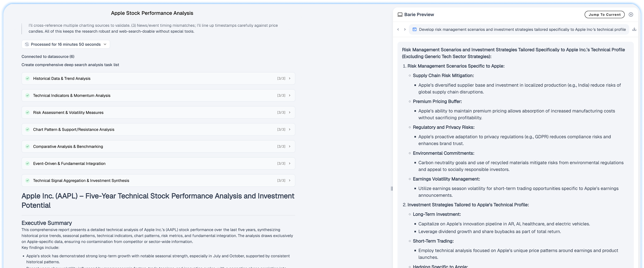
Task: Click the Barie Preview monitor icon
Action: [400, 15]
